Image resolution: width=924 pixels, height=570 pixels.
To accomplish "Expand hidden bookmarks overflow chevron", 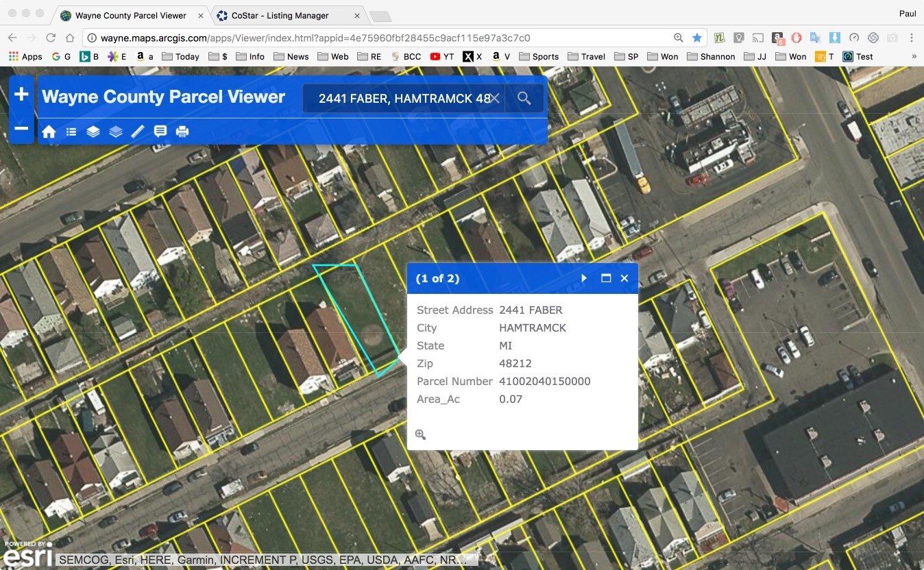I will tap(914, 57).
